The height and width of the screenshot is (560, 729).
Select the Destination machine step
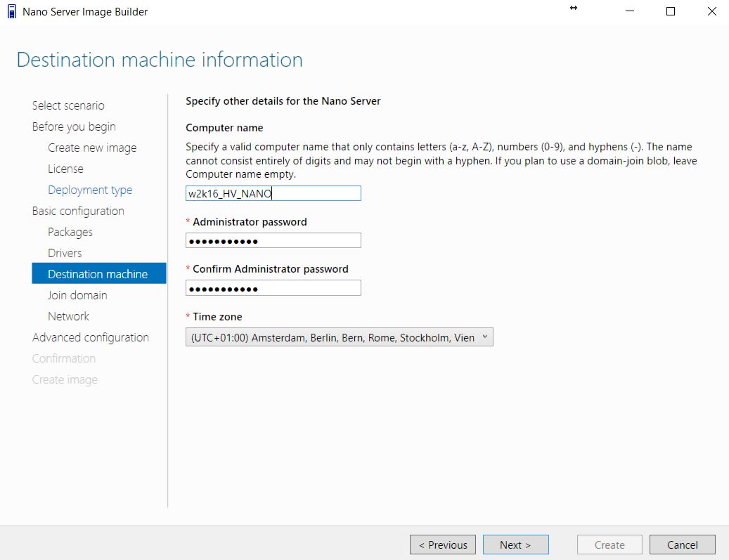(99, 273)
